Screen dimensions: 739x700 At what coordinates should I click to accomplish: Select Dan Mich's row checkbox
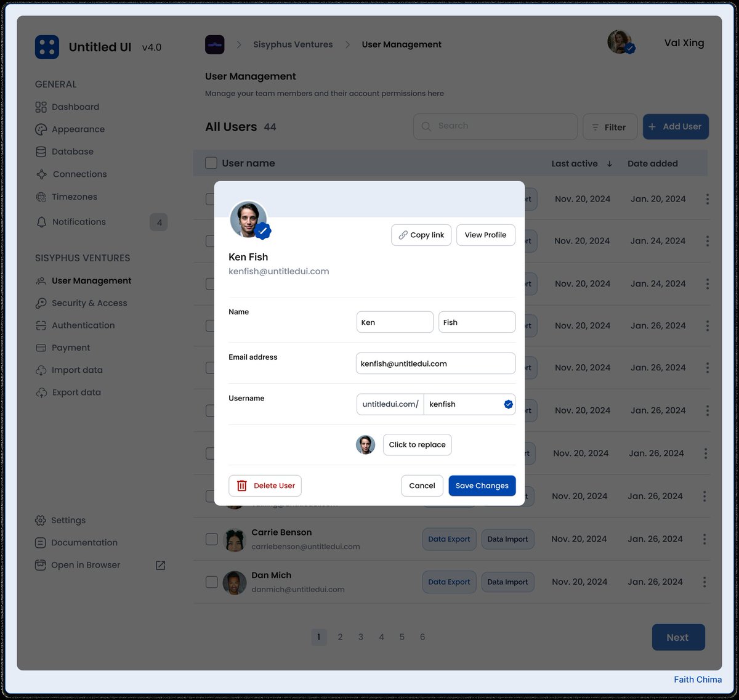tap(211, 582)
